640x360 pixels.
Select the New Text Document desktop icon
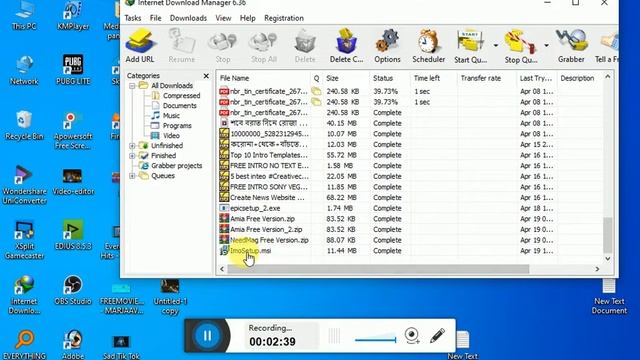coord(609,297)
